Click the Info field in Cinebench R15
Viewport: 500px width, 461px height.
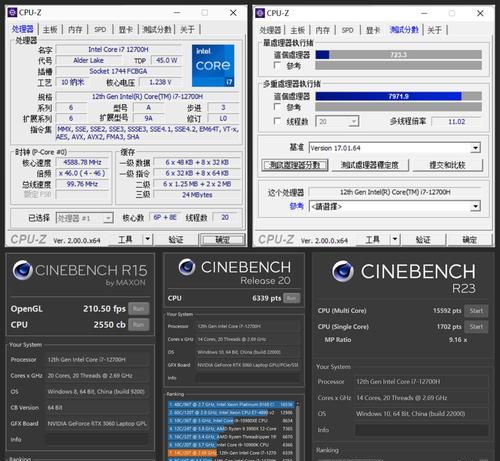pyautogui.click(x=97, y=439)
